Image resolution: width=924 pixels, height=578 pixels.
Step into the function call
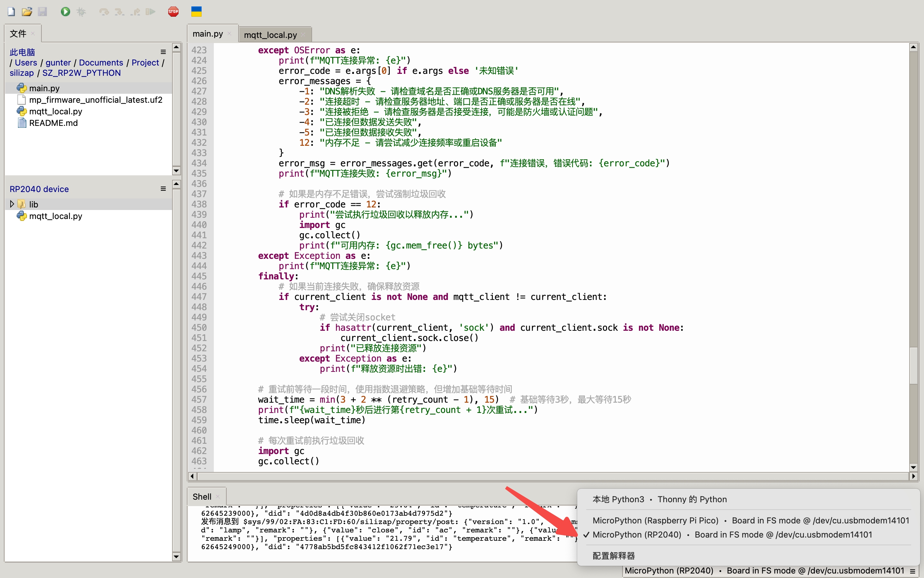point(119,12)
